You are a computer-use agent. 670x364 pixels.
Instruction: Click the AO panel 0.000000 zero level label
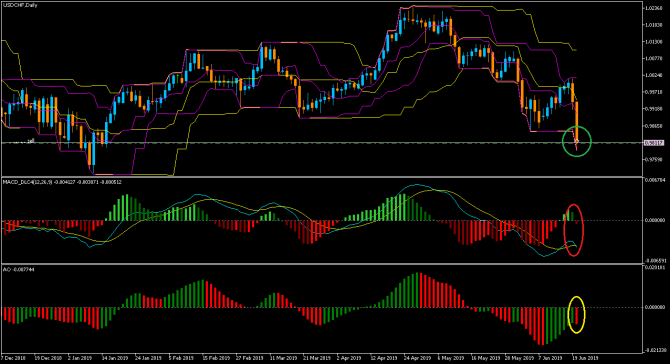tap(655, 307)
